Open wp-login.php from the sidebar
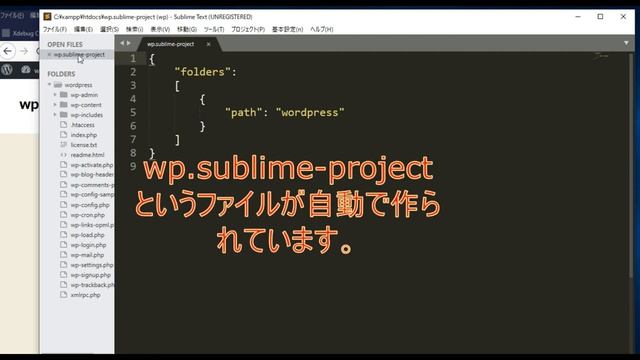The height and width of the screenshot is (360, 640). click(88, 245)
